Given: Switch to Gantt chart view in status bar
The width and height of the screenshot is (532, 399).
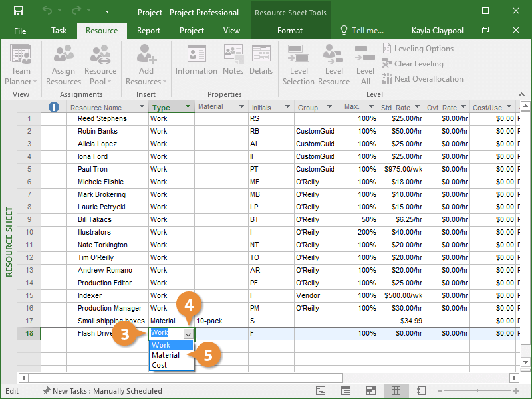Looking at the screenshot, I should click(x=321, y=391).
